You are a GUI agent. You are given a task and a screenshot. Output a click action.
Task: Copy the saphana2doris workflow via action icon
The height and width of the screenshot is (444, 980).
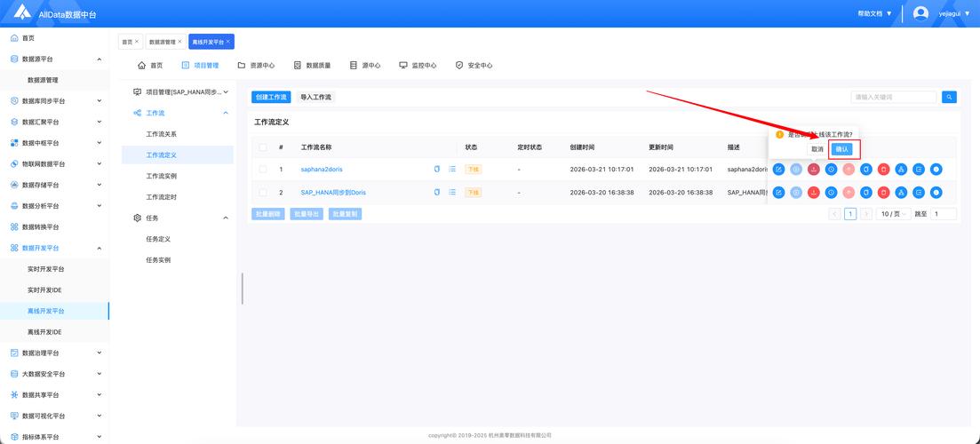click(865, 170)
